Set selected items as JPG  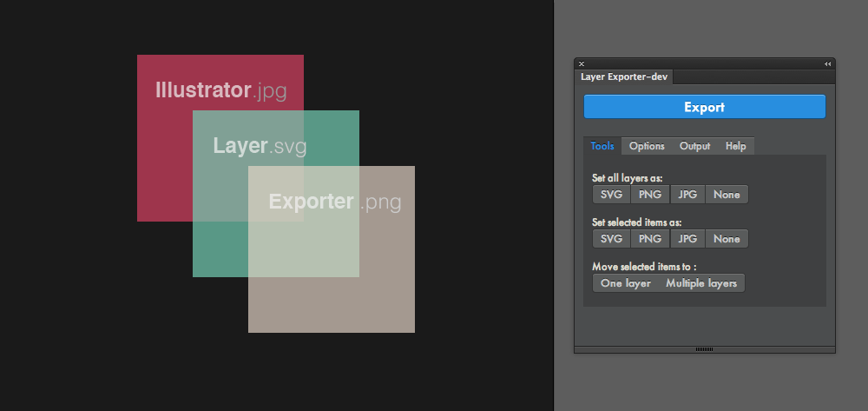coord(687,239)
